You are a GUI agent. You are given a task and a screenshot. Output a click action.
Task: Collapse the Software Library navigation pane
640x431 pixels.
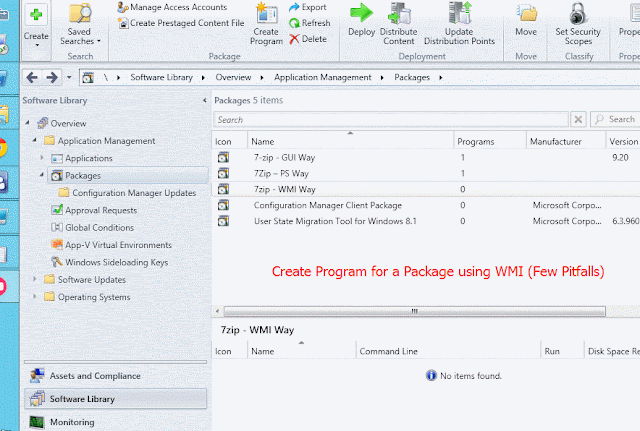click(204, 100)
